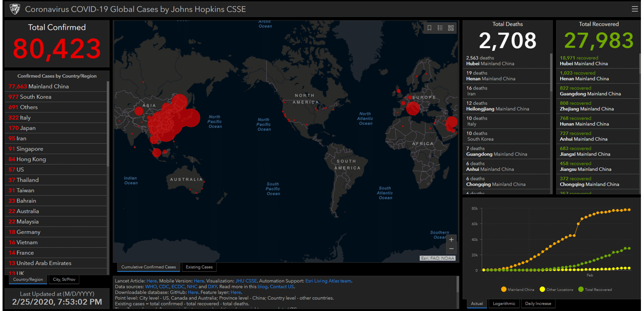Click the '808 recovered Zhejiang' entry

[599, 106]
